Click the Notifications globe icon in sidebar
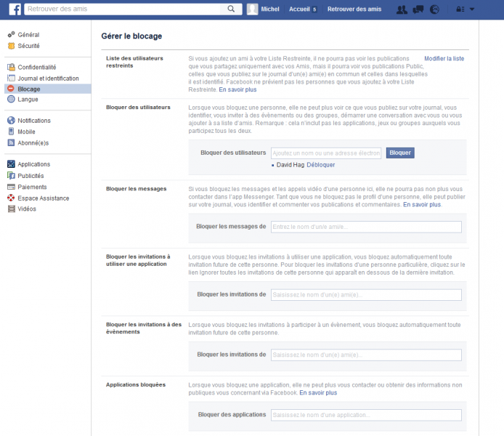 click(11, 120)
